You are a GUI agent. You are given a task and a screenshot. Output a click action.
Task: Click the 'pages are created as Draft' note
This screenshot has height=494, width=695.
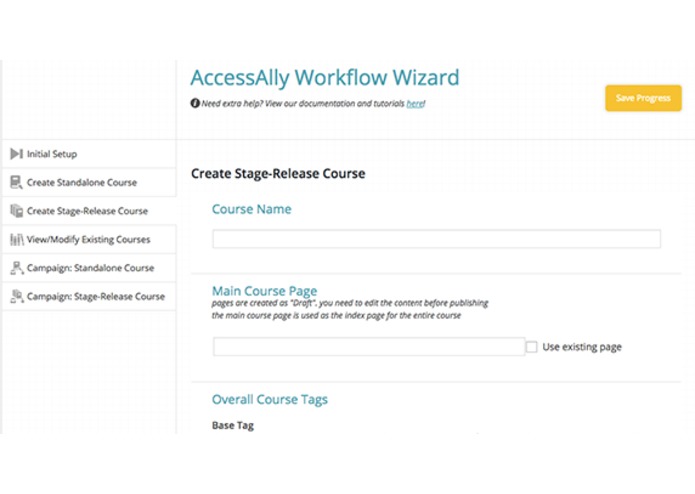click(x=350, y=303)
